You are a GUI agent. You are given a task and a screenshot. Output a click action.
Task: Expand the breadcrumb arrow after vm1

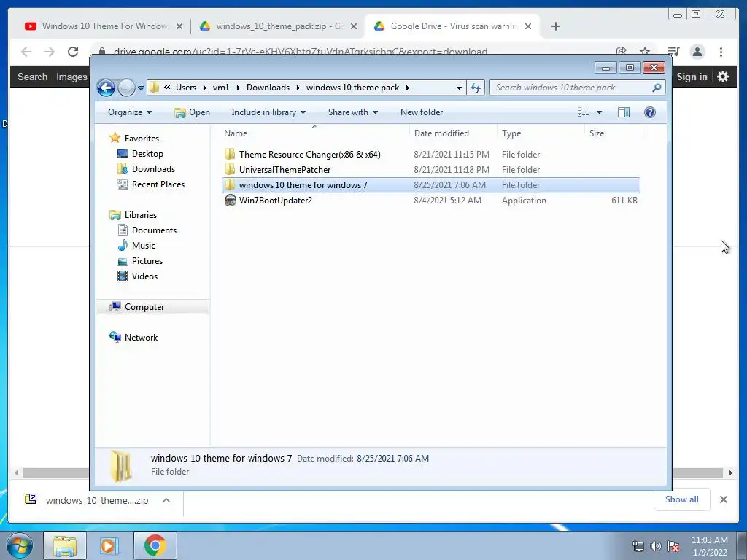pyautogui.click(x=239, y=87)
